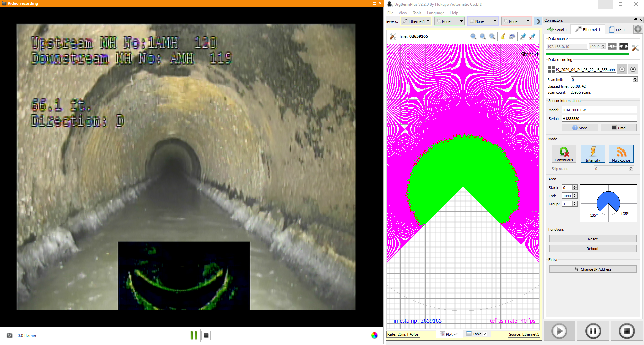Screen dimensions: 644x345
Task: Open the red-bordered None viewer dropdown
Action: click(516, 21)
